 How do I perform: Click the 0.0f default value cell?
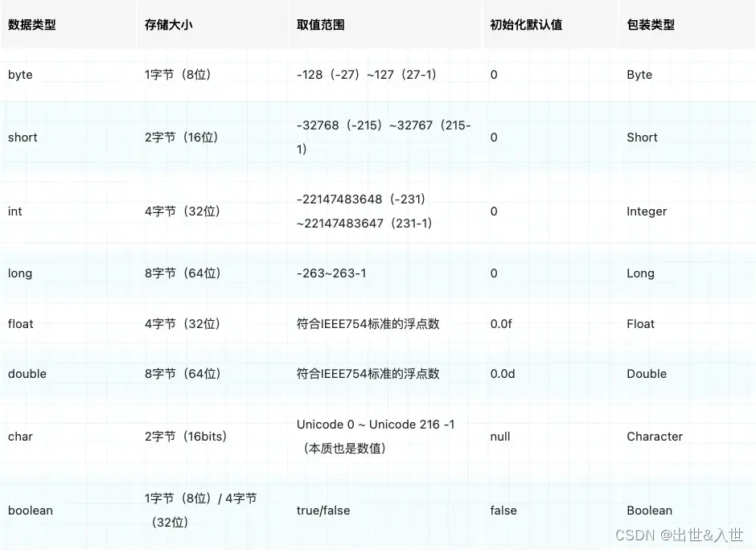501,323
